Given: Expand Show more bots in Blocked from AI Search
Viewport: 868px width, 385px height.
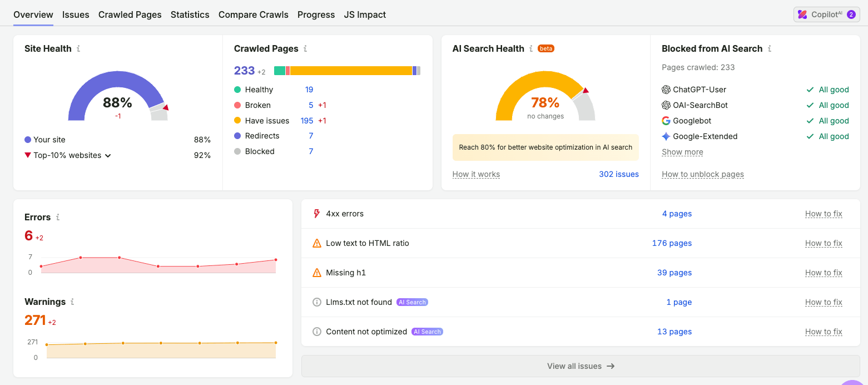Looking at the screenshot, I should click(x=682, y=152).
